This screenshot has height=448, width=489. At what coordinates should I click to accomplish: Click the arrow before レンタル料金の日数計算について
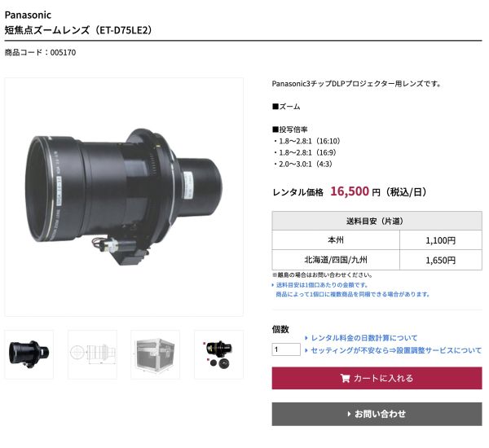coord(306,338)
